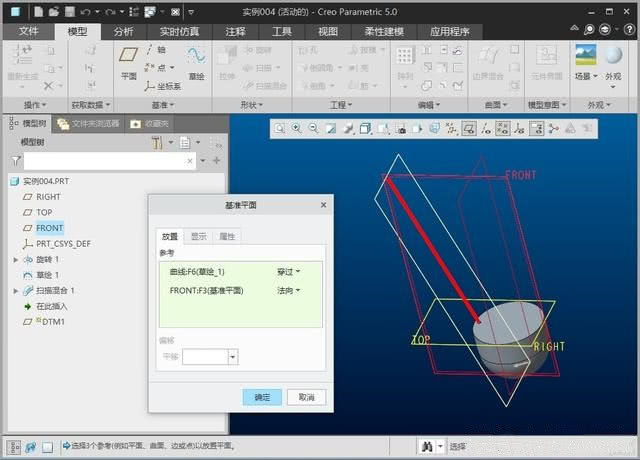The width and height of the screenshot is (640, 460).
Task: Click the Scene (场景) landscape icon
Action: (586, 55)
